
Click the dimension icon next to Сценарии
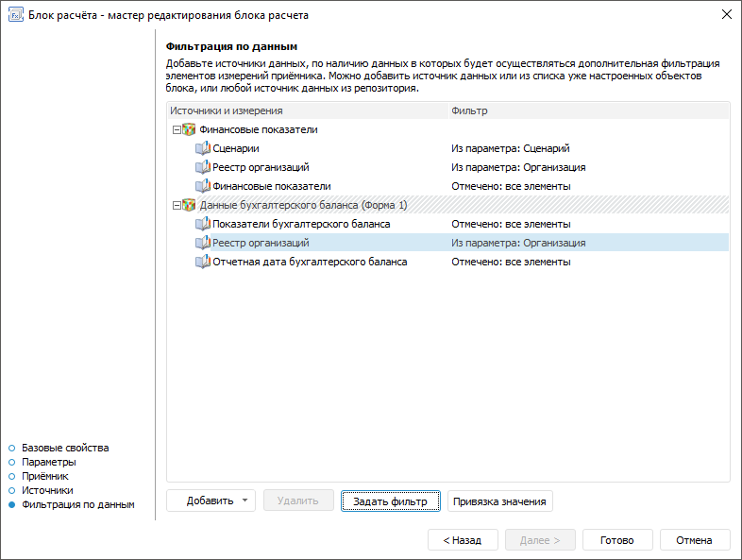(x=202, y=148)
